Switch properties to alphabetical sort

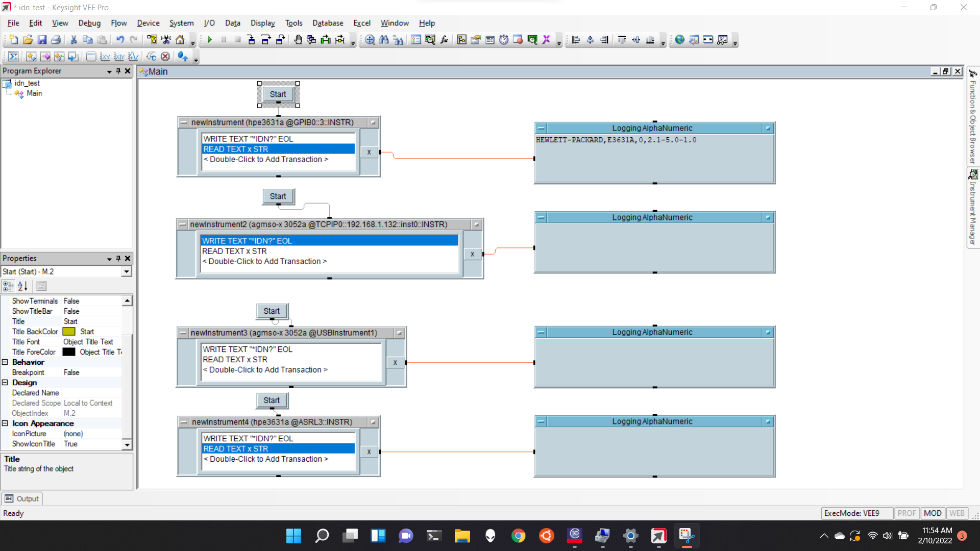pyautogui.click(x=22, y=286)
